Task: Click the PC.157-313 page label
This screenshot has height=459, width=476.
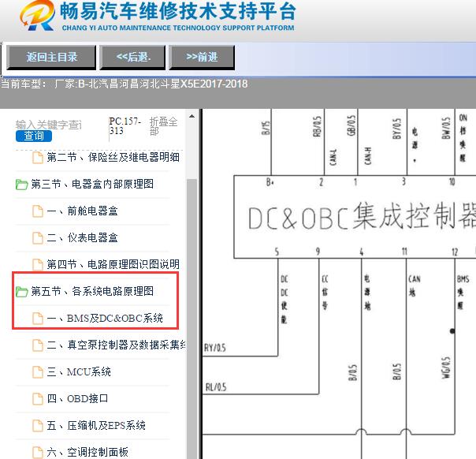Action: coord(125,125)
